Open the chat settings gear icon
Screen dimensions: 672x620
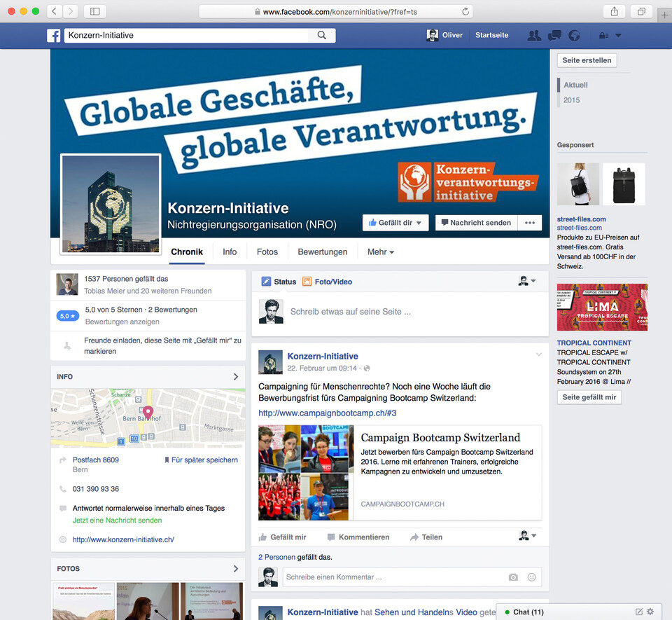(650, 611)
